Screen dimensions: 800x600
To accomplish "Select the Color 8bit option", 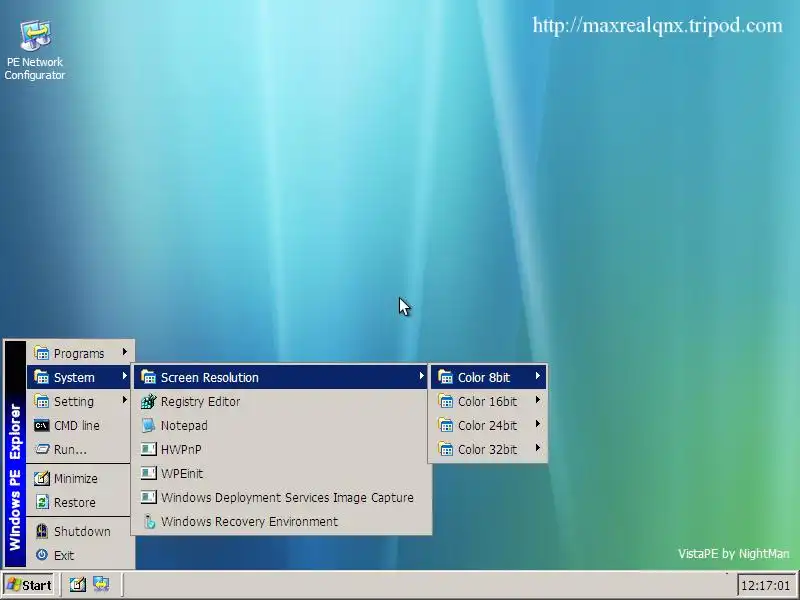I will pos(488,377).
